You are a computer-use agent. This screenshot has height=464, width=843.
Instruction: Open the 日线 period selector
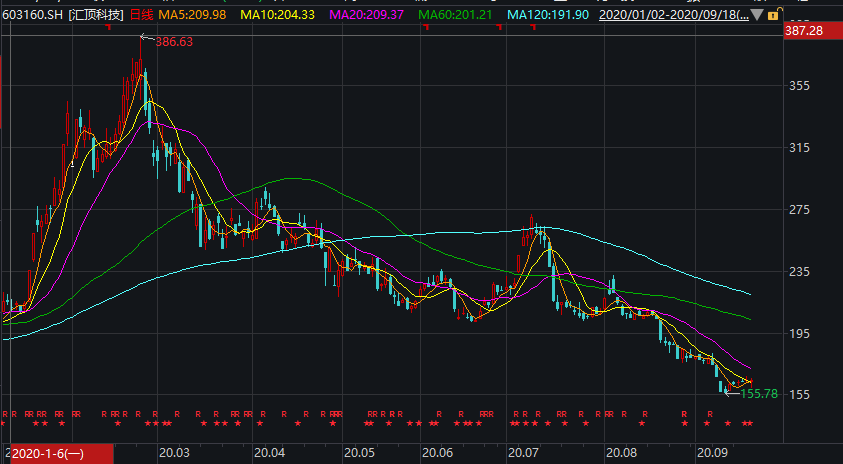(x=141, y=15)
